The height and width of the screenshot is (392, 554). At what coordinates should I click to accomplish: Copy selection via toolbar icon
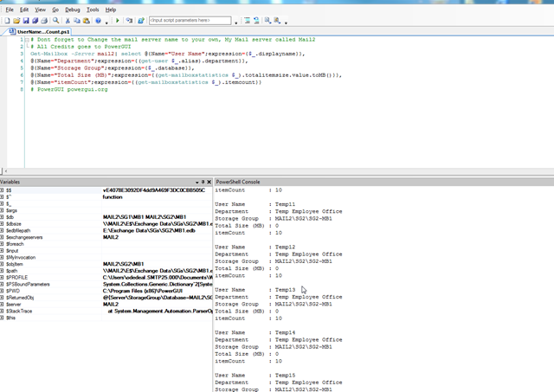(x=77, y=21)
